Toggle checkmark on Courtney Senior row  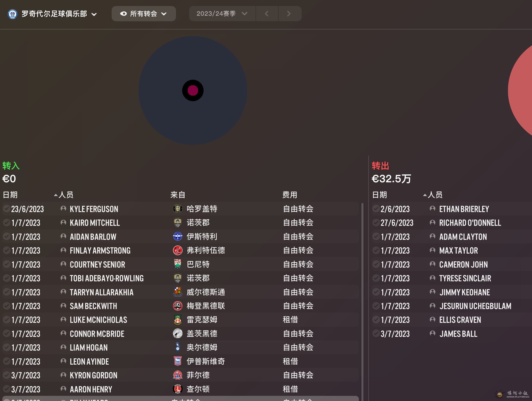click(x=6, y=264)
